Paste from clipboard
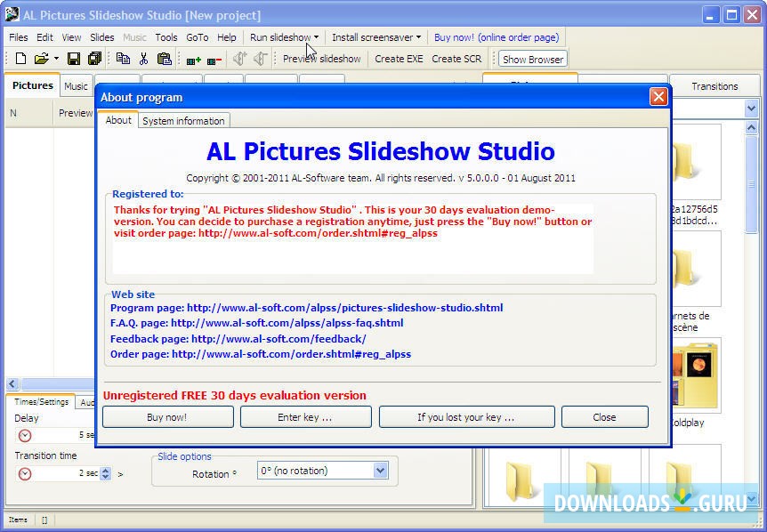Viewport: 767px width, 532px height. point(164,59)
